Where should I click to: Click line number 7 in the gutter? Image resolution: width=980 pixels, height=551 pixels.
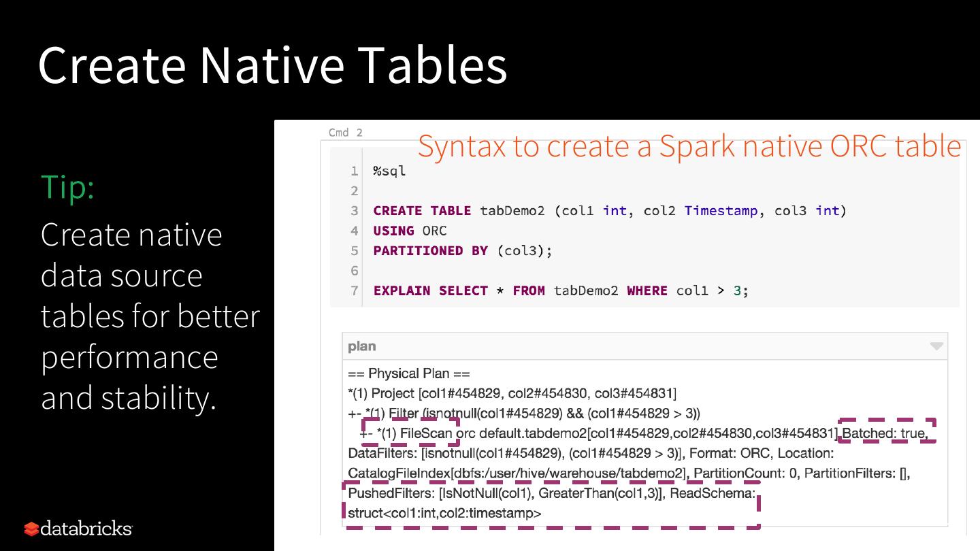354,290
